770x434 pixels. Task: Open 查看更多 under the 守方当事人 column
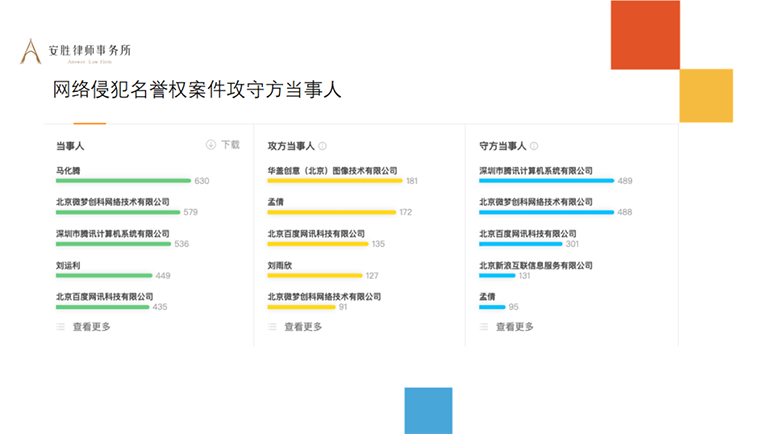click(x=515, y=327)
